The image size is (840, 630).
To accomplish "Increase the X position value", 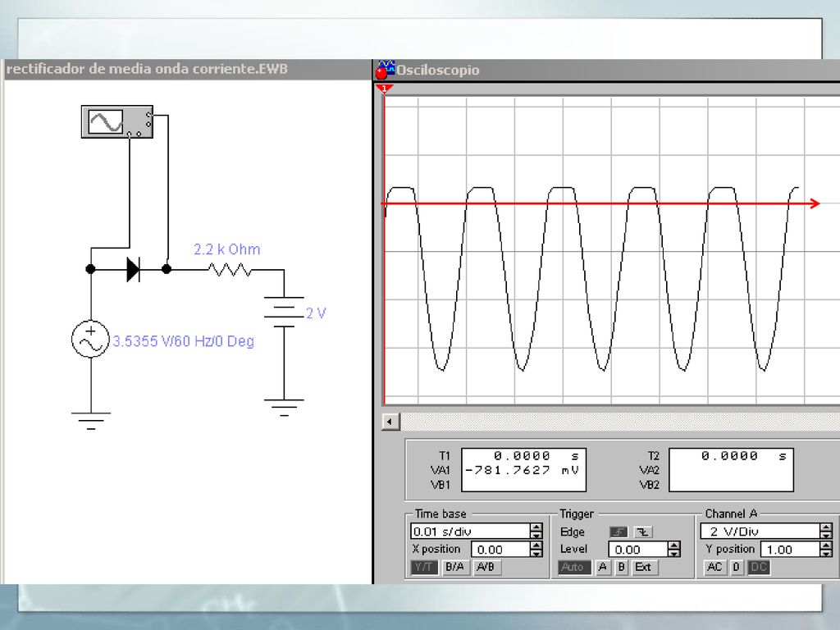I will click(x=536, y=546).
